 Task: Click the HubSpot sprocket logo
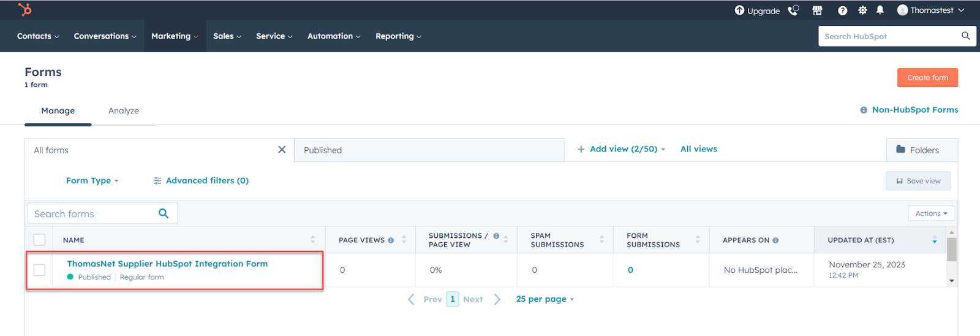[x=24, y=10]
